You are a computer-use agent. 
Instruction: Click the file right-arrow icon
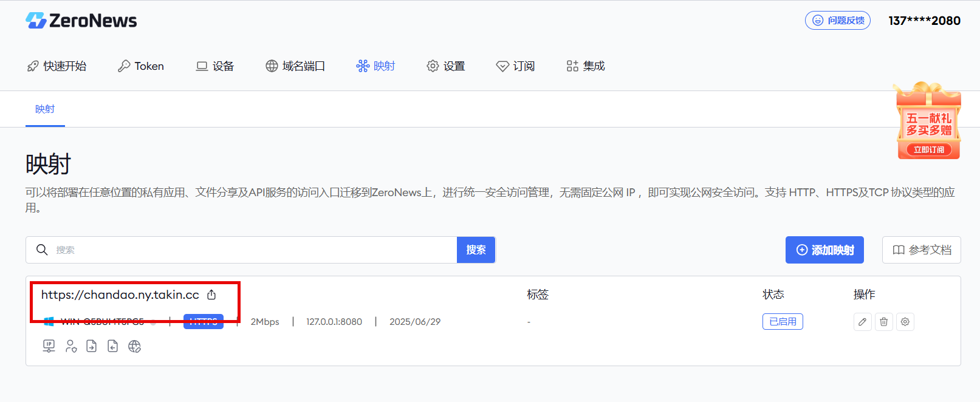tap(92, 346)
